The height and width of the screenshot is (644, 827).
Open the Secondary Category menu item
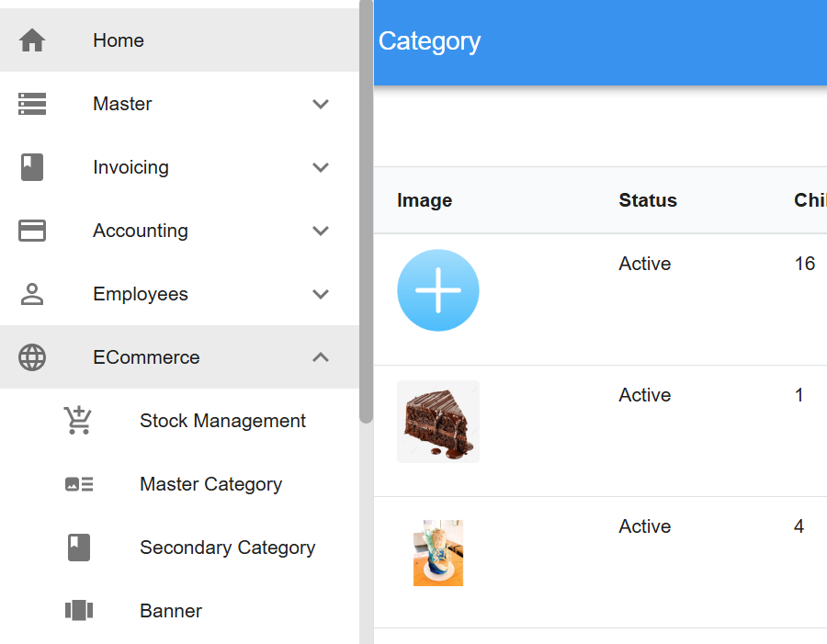click(x=227, y=548)
